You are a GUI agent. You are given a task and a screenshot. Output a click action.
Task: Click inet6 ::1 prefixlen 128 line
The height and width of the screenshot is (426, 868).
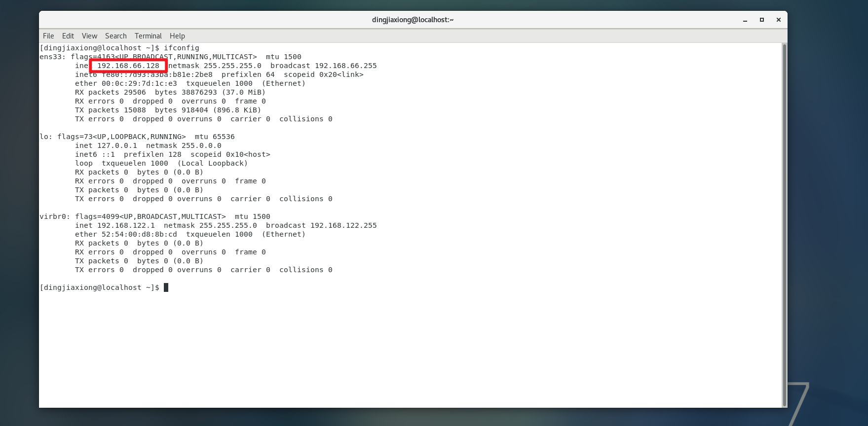pos(173,154)
